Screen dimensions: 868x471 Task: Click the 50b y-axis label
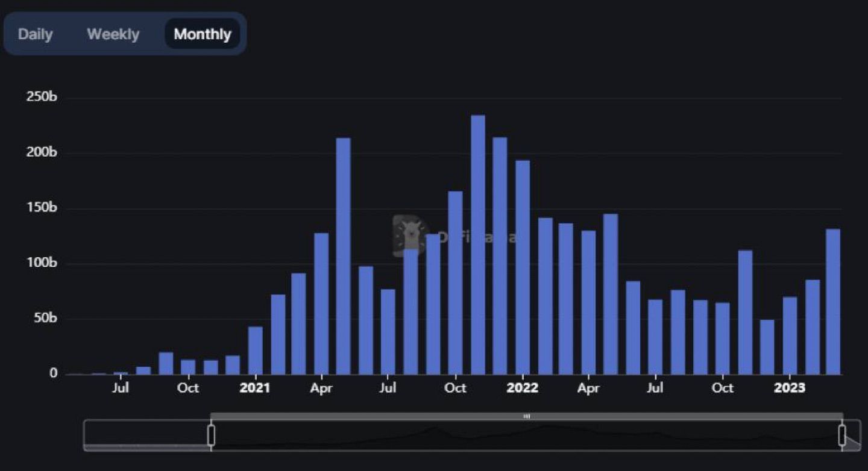click(x=45, y=319)
